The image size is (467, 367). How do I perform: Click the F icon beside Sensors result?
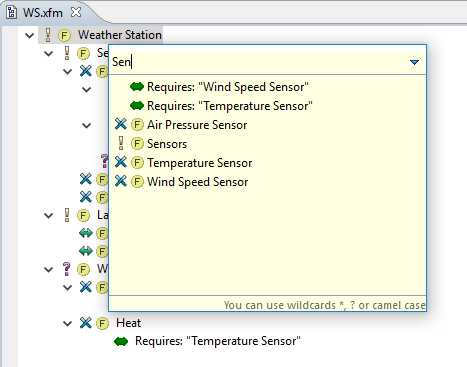pyautogui.click(x=137, y=144)
